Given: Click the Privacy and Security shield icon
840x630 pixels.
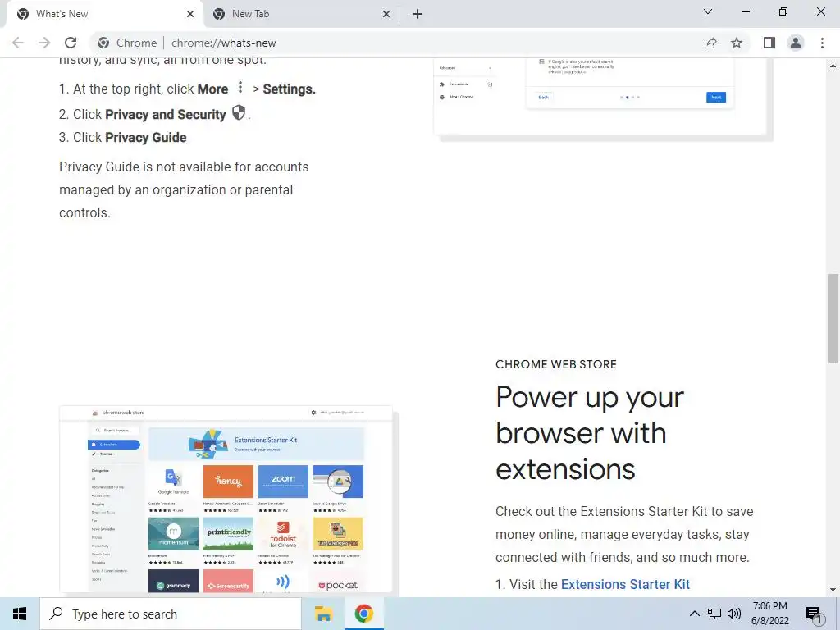Looking at the screenshot, I should click(x=239, y=112).
